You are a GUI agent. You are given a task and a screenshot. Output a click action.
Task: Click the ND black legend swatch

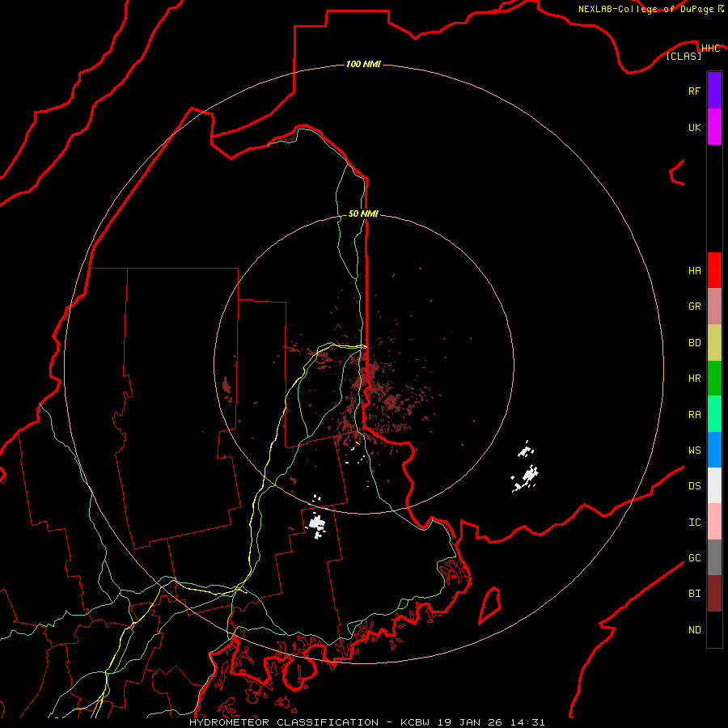pos(714,629)
